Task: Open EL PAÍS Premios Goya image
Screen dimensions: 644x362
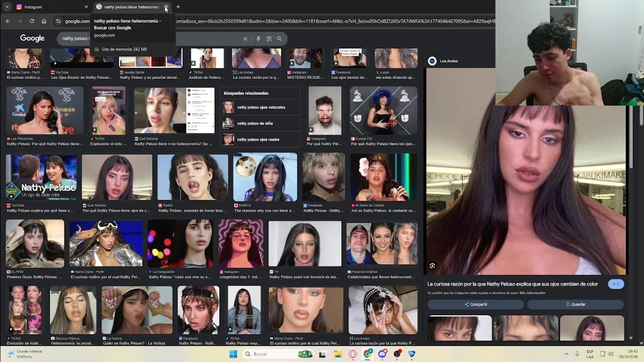Action: pos(35,243)
